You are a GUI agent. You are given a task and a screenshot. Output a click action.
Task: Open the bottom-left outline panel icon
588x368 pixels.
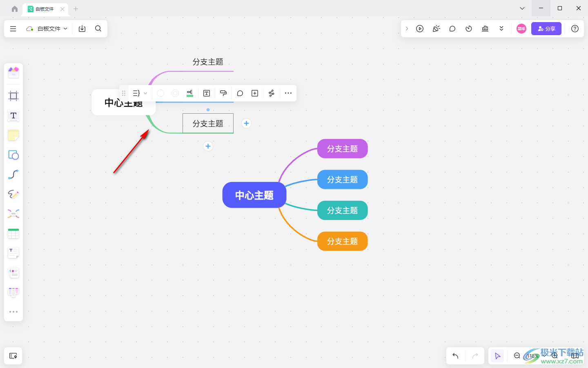click(13, 356)
